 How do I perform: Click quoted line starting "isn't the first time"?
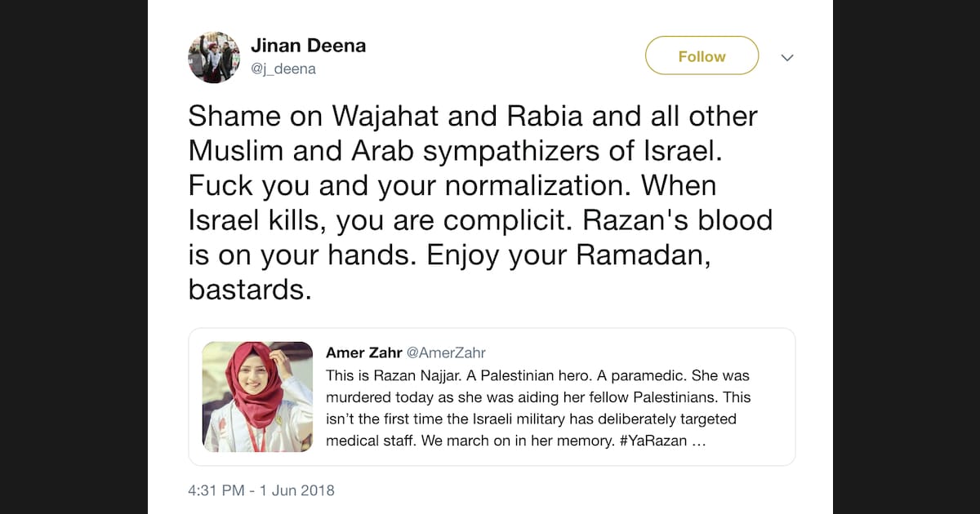click(531, 419)
